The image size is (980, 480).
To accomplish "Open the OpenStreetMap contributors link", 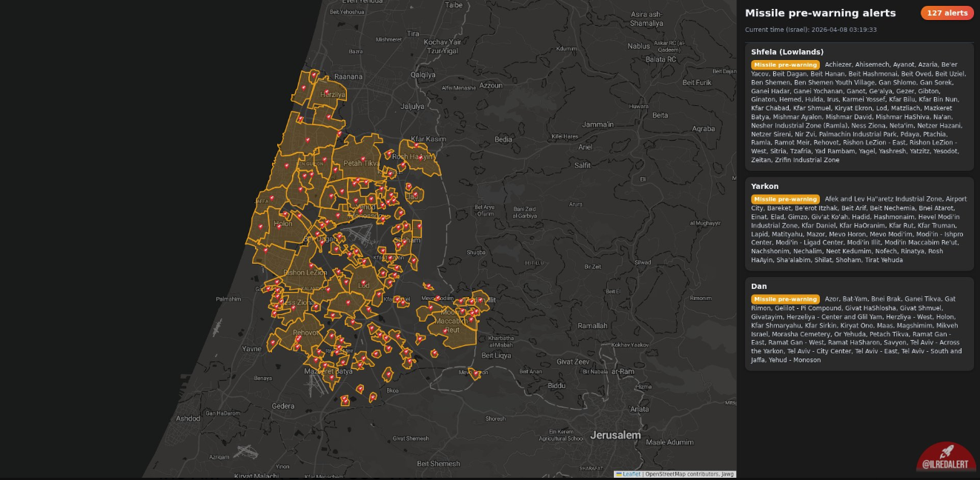I will pyautogui.click(x=681, y=474).
